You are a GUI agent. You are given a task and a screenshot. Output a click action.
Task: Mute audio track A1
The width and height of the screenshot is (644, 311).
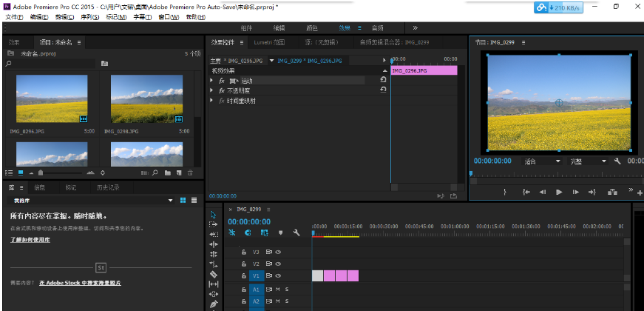[x=278, y=290]
